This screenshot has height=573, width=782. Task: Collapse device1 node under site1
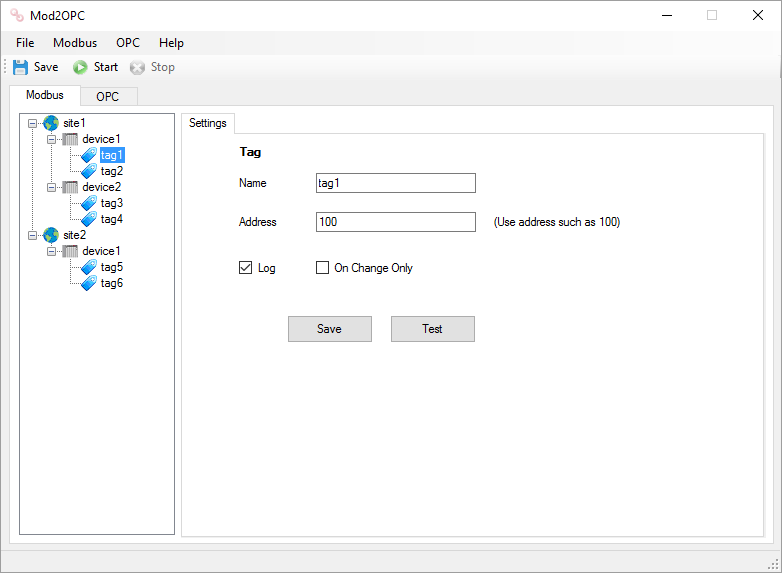tap(51, 139)
